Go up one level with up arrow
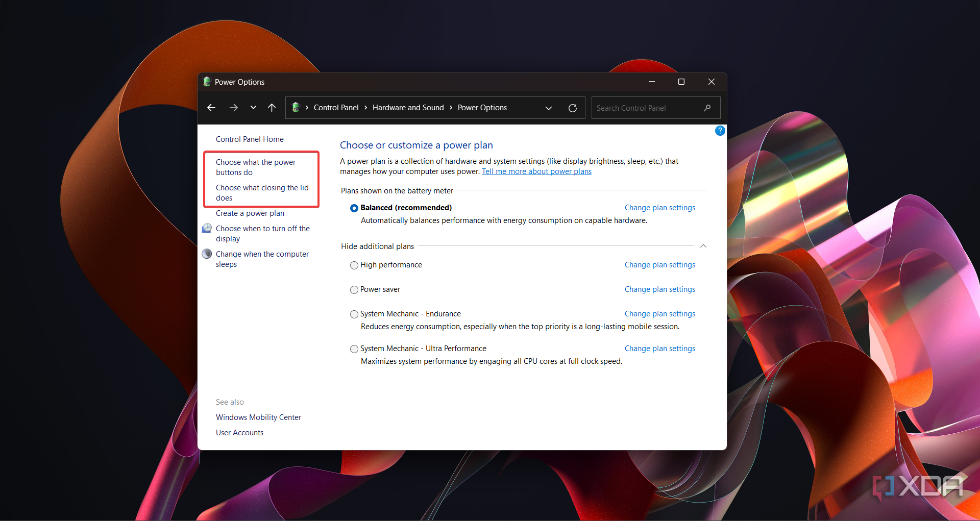The width and height of the screenshot is (980, 521). [x=272, y=108]
